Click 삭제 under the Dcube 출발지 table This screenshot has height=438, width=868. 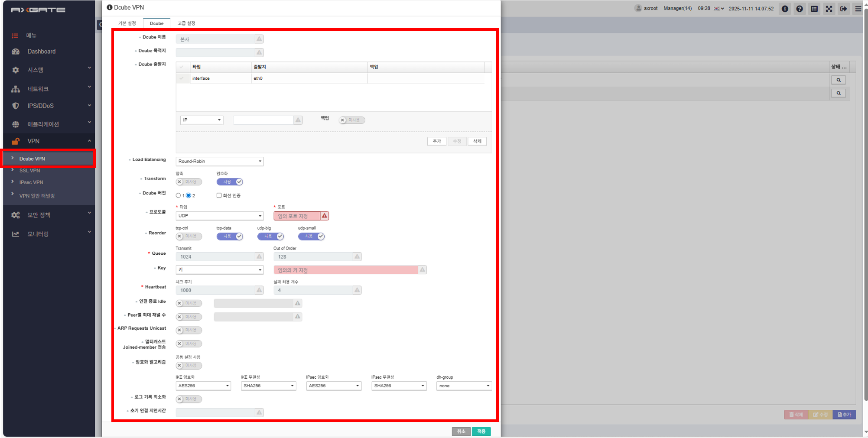(x=477, y=141)
